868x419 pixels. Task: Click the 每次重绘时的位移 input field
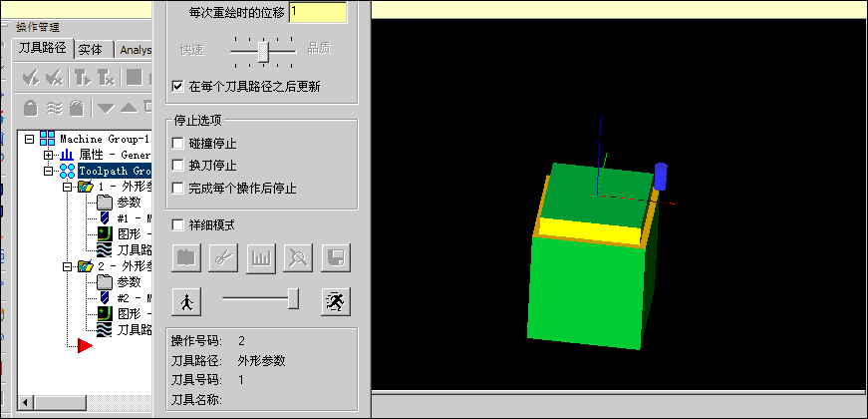tap(318, 11)
